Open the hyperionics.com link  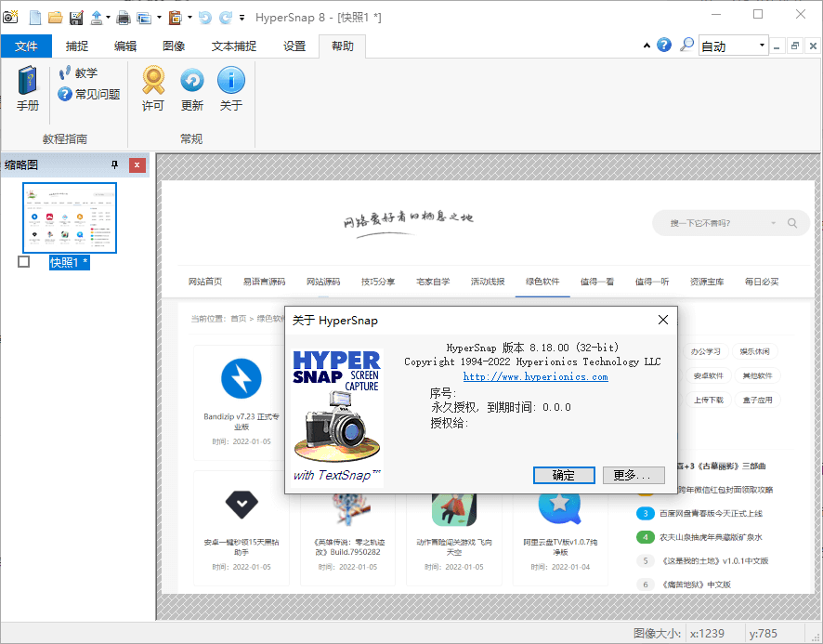(x=535, y=376)
